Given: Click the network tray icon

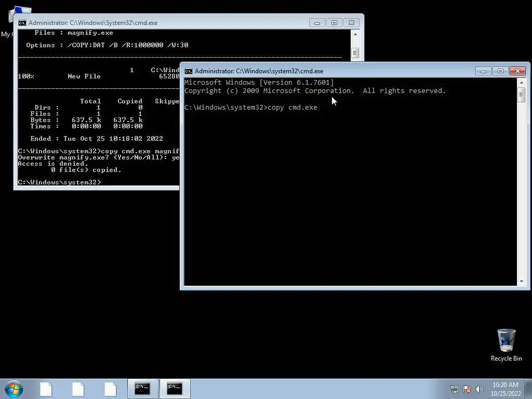Looking at the screenshot, I should point(454,389).
